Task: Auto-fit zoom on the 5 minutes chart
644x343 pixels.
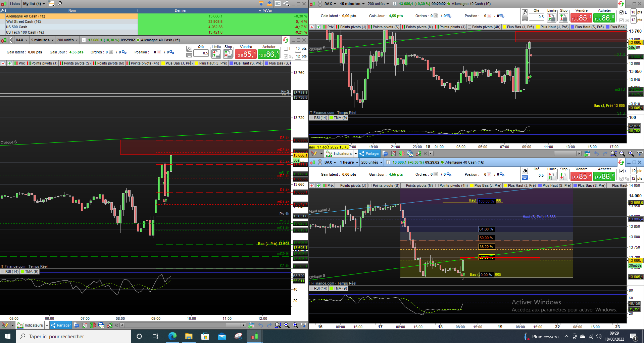Action: click(278, 325)
